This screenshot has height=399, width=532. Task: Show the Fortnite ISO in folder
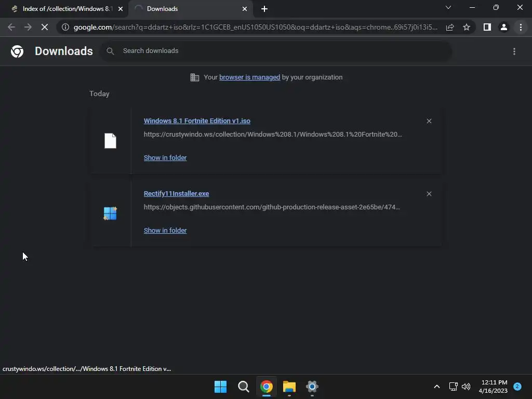click(165, 158)
